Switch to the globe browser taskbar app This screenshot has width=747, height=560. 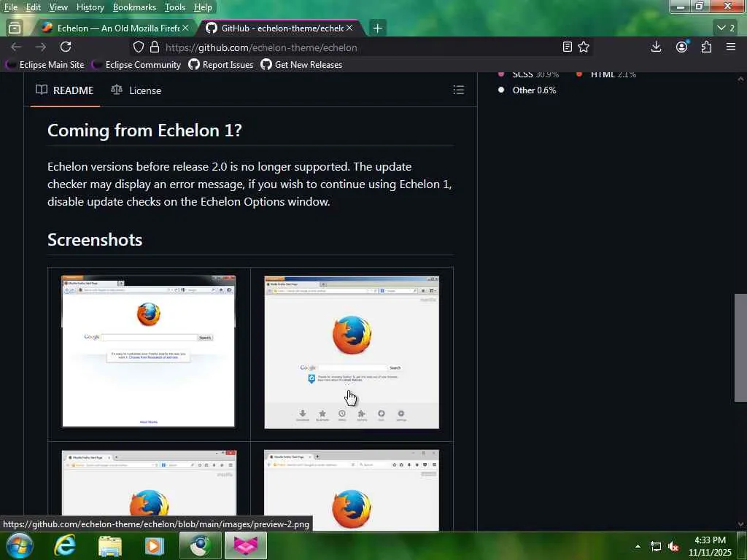pyautogui.click(x=201, y=545)
